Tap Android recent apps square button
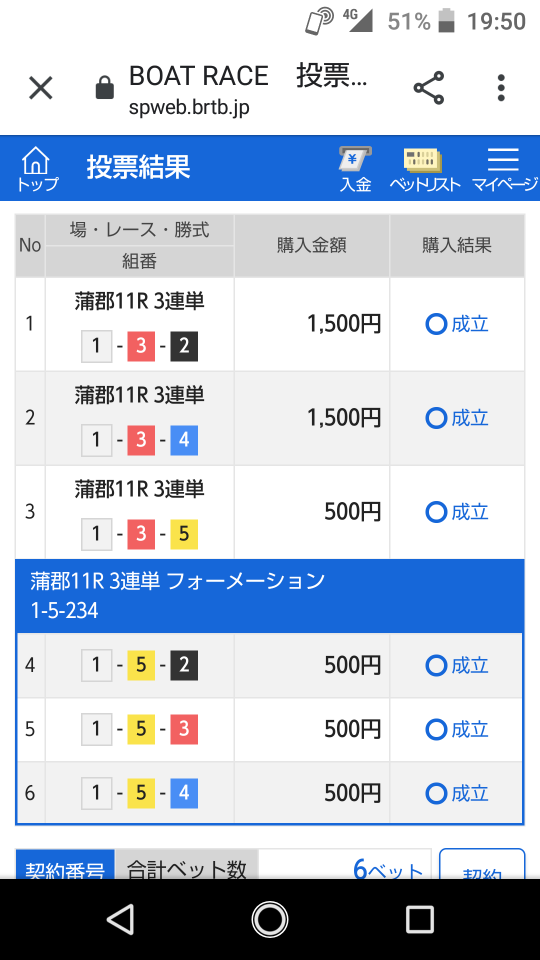 420,919
